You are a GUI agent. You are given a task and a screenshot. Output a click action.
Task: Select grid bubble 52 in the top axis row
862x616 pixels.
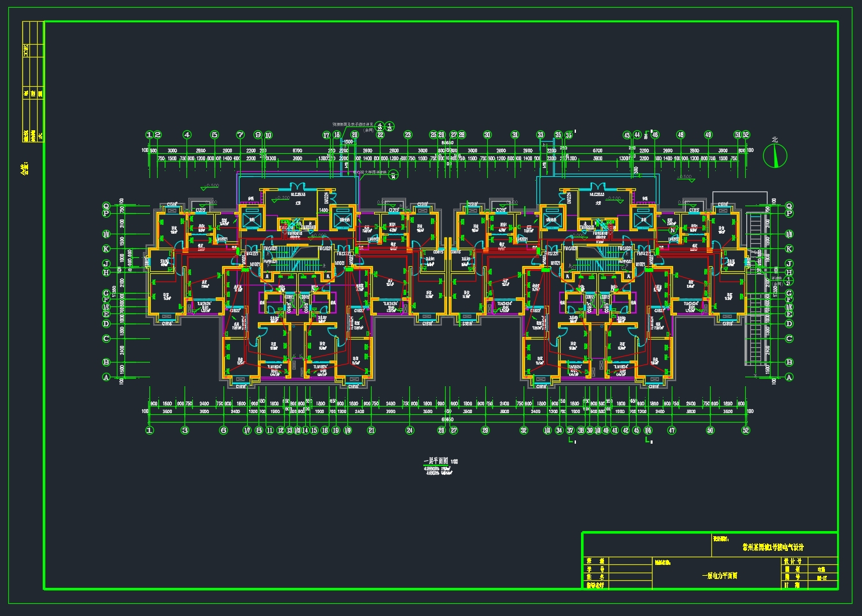(x=745, y=135)
